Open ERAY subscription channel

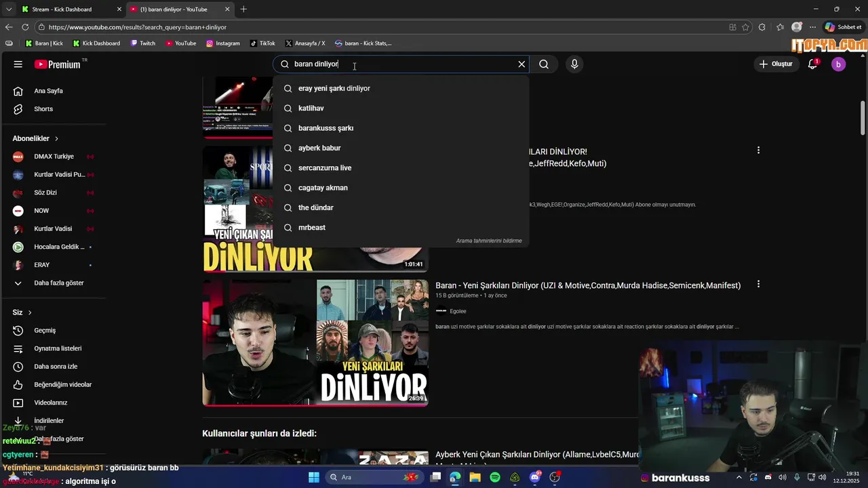[x=53, y=265]
